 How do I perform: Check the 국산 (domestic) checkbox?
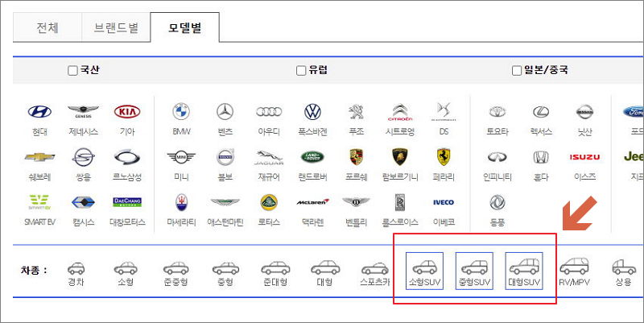pyautogui.click(x=72, y=71)
